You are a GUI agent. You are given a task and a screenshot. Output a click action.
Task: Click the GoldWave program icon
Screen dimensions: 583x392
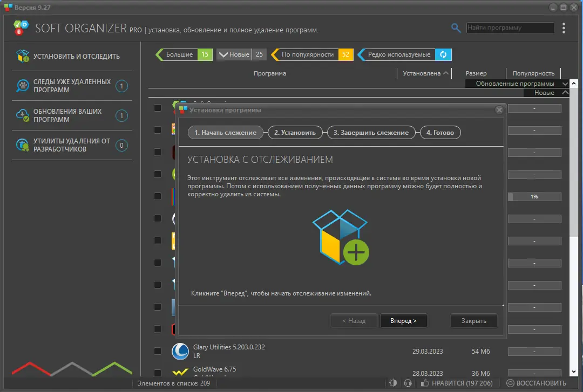tap(180, 372)
